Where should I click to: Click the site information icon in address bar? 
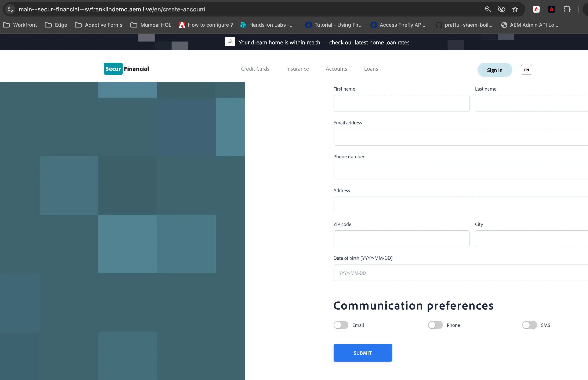(10, 9)
